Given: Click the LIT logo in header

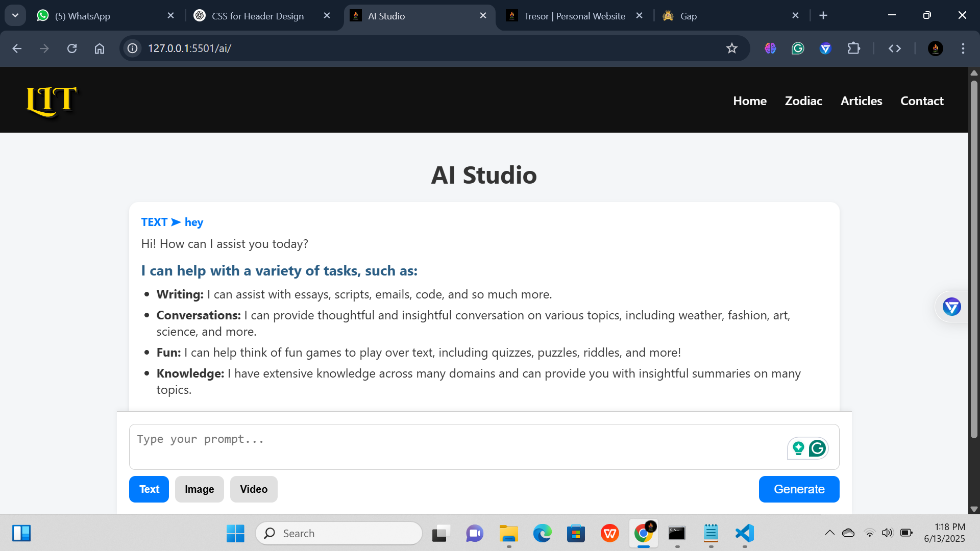Looking at the screenshot, I should [51, 101].
